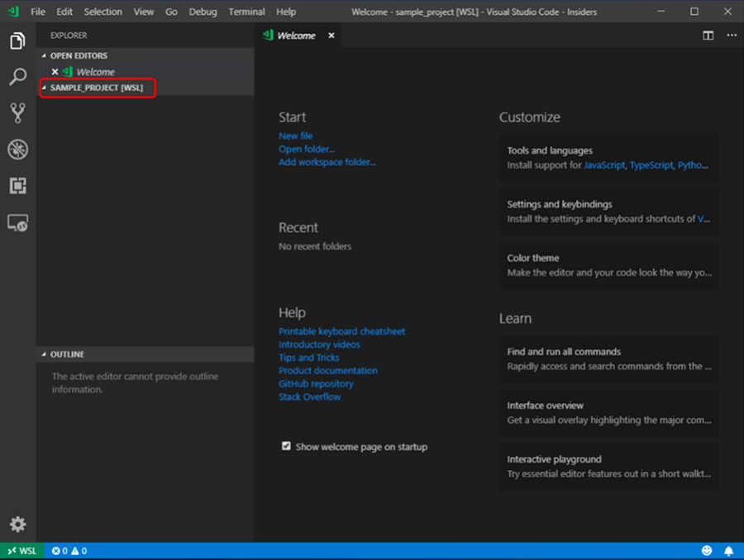
Task: Open the File menu
Action: pos(38,12)
